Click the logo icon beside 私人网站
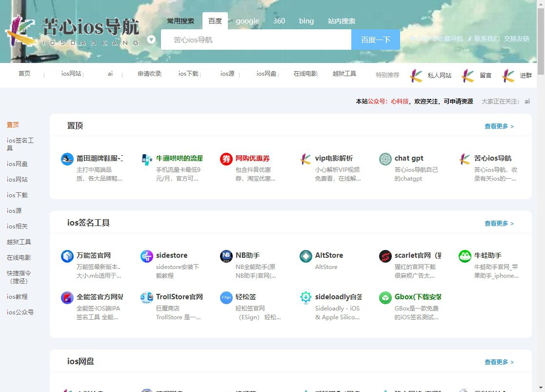Viewport: 545px width, 392px height. [x=416, y=76]
